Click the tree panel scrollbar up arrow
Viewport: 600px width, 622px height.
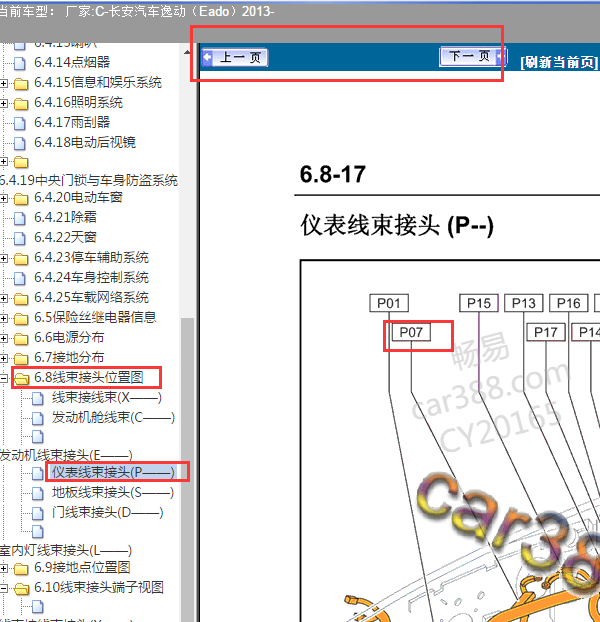[x=187, y=52]
